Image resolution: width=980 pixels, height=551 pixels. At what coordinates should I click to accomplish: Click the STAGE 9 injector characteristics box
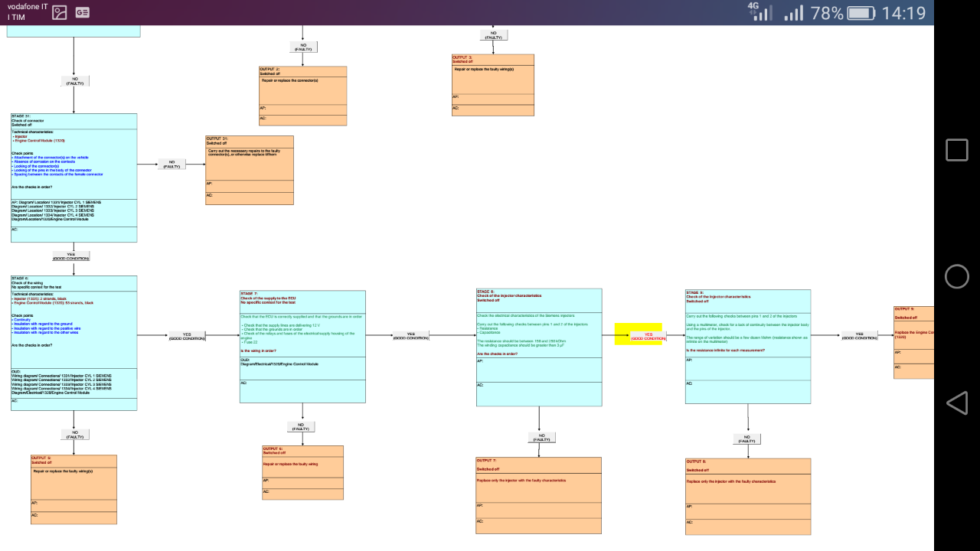tap(747, 346)
